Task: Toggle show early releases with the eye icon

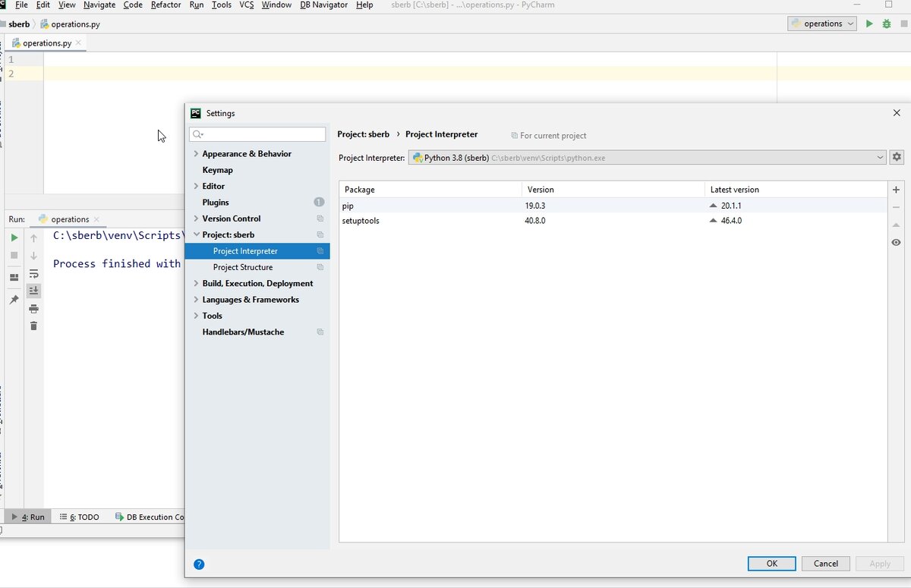Action: (896, 243)
